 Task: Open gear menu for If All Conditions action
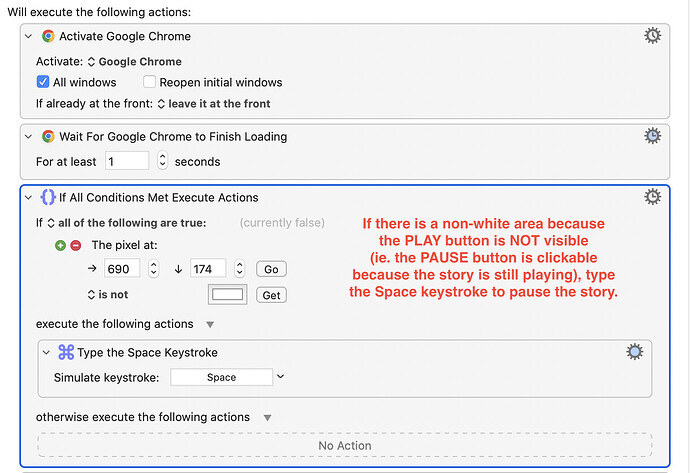point(652,197)
